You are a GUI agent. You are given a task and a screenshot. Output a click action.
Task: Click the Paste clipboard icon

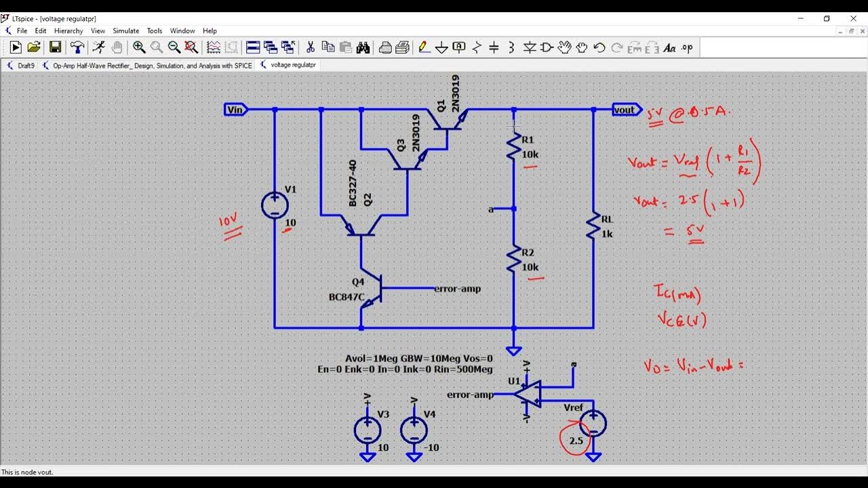tap(346, 47)
